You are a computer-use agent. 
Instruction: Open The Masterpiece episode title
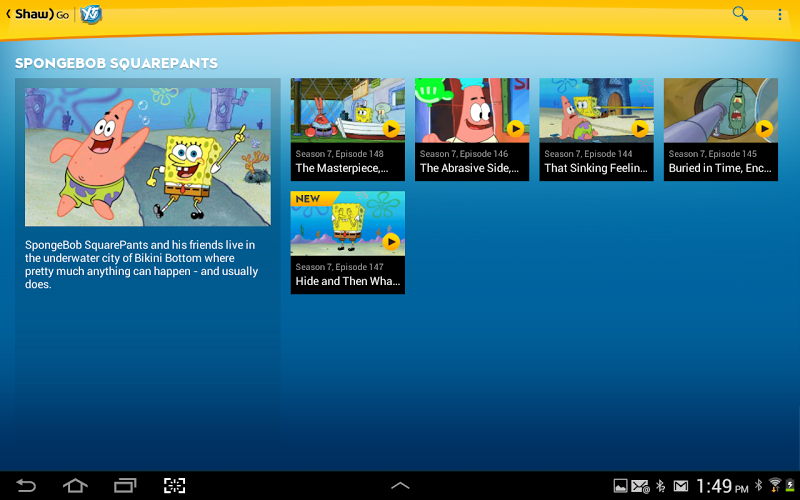pos(342,168)
